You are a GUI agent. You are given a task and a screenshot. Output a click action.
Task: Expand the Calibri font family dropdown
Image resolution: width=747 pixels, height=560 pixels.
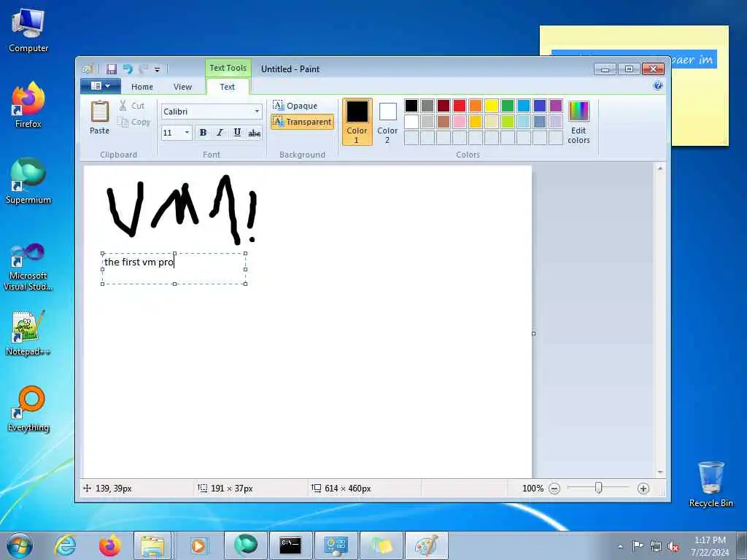[x=257, y=112]
